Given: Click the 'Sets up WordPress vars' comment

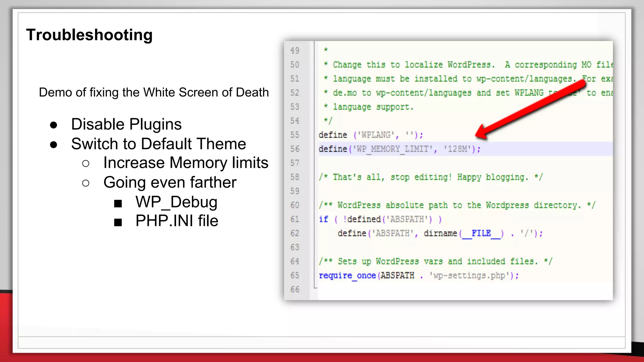Looking at the screenshot, I should [x=436, y=261].
